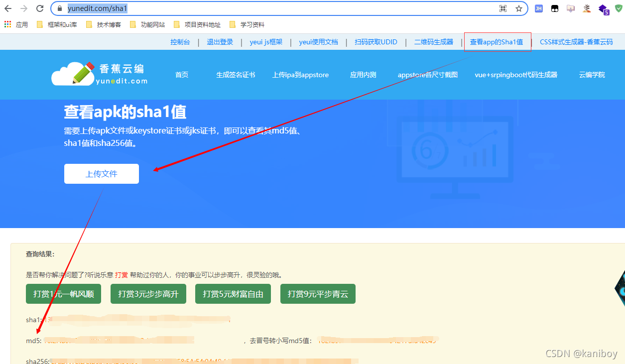Click the 香蕉云编 yunedit.com logo
The height and width of the screenshot is (364, 625).
100,74
